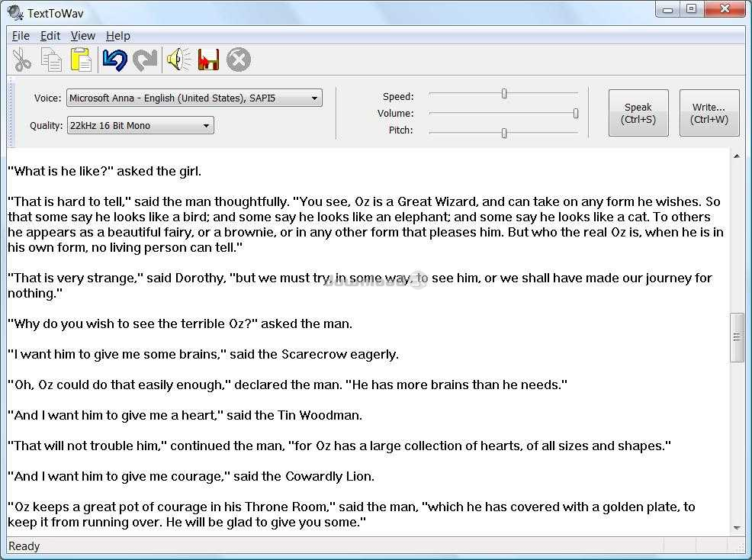Click the Pitch slider handle
752x560 pixels.
point(504,133)
